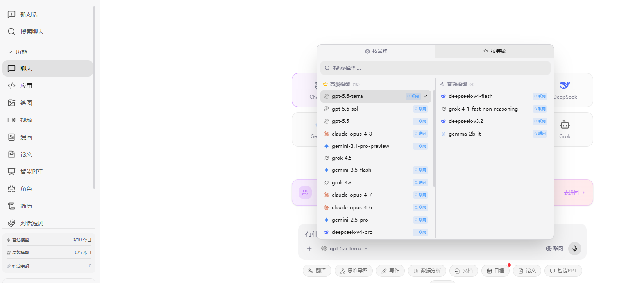644x283 pixels.
Task: Open 搜索聊天 search icon in sidebar
Action: tap(11, 32)
